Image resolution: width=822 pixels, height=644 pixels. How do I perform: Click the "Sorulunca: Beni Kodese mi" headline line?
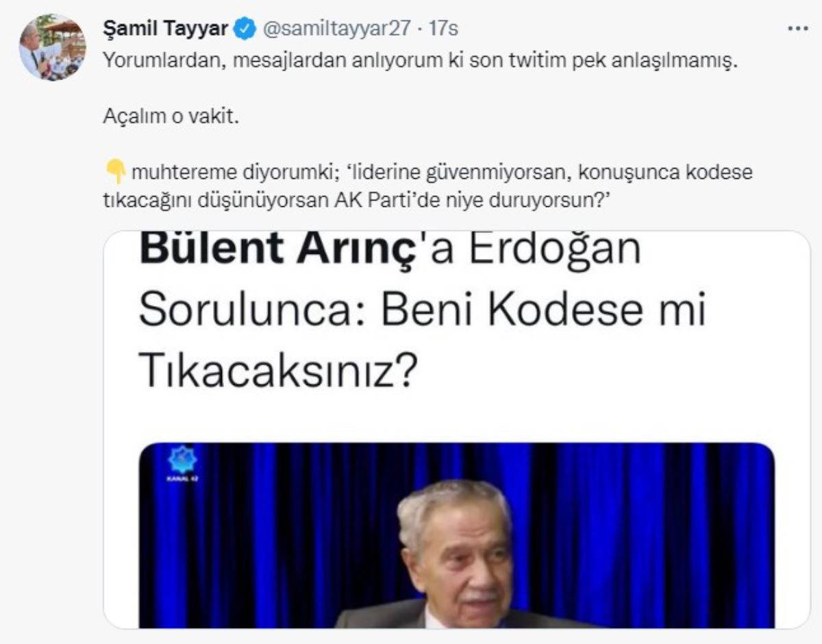(421, 311)
